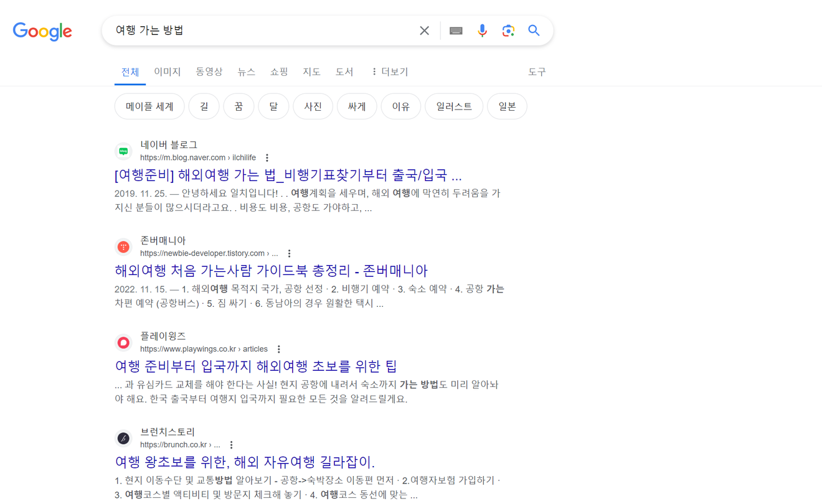Open the three-dot menu for 플레이윙즈 result
Viewport: 822px width, 504px height.
click(x=279, y=350)
